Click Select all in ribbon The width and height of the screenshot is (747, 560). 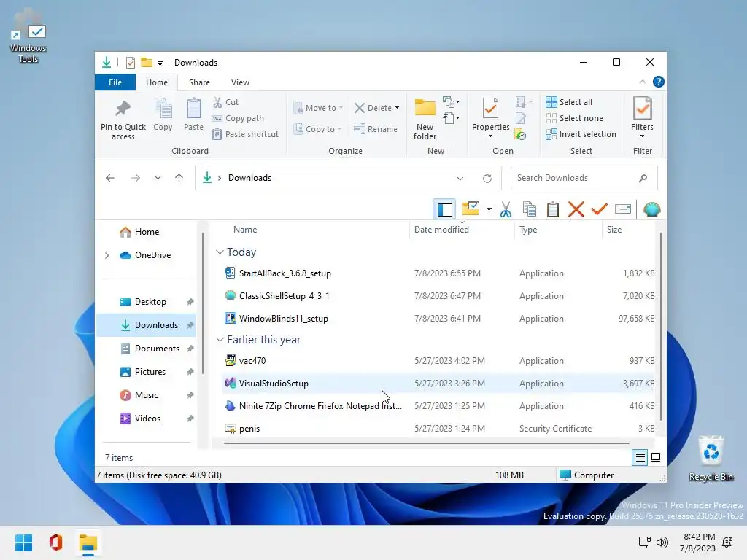click(569, 102)
